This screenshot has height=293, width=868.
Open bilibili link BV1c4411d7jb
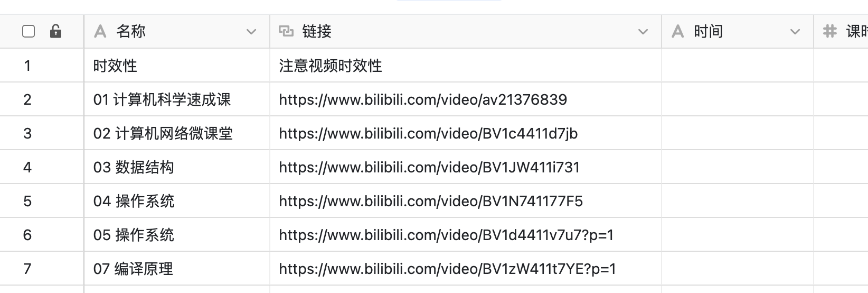428,133
